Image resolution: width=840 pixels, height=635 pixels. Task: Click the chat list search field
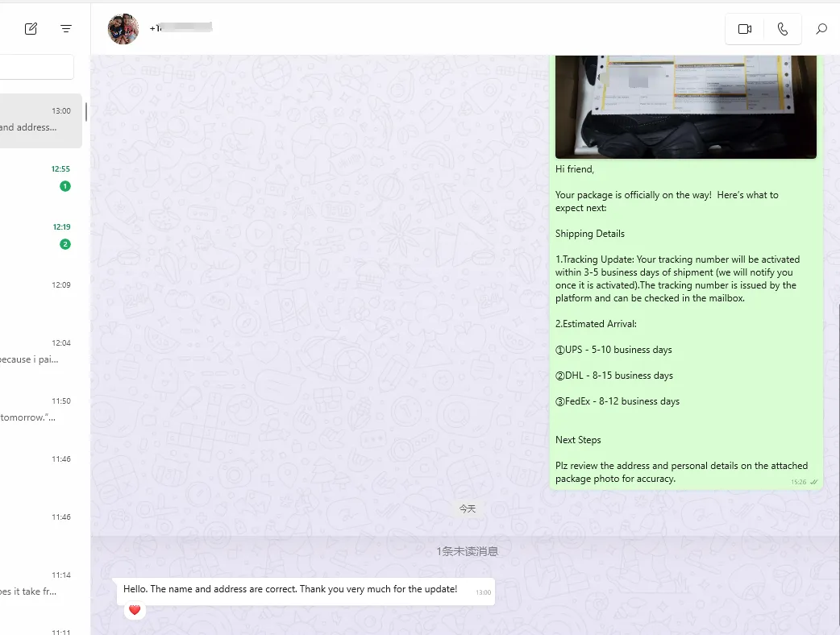point(36,67)
